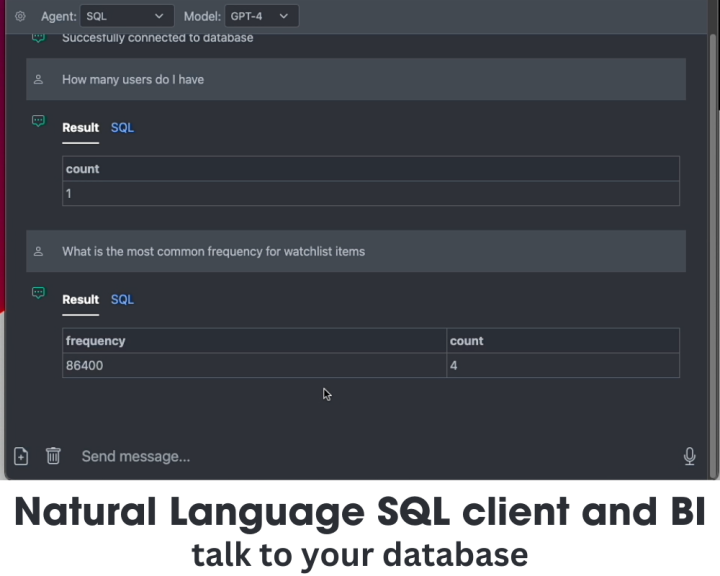Delete conversation with the trash icon
720x576 pixels.
coord(53,456)
